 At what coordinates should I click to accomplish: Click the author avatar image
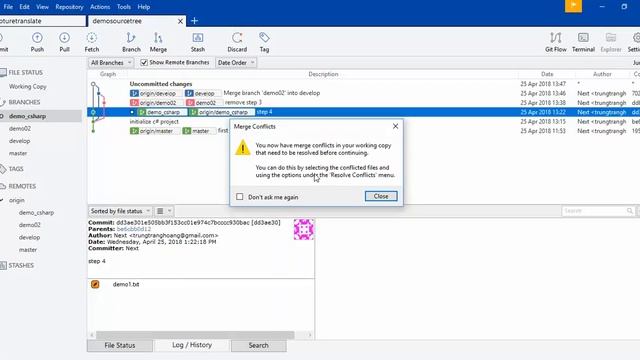304,229
